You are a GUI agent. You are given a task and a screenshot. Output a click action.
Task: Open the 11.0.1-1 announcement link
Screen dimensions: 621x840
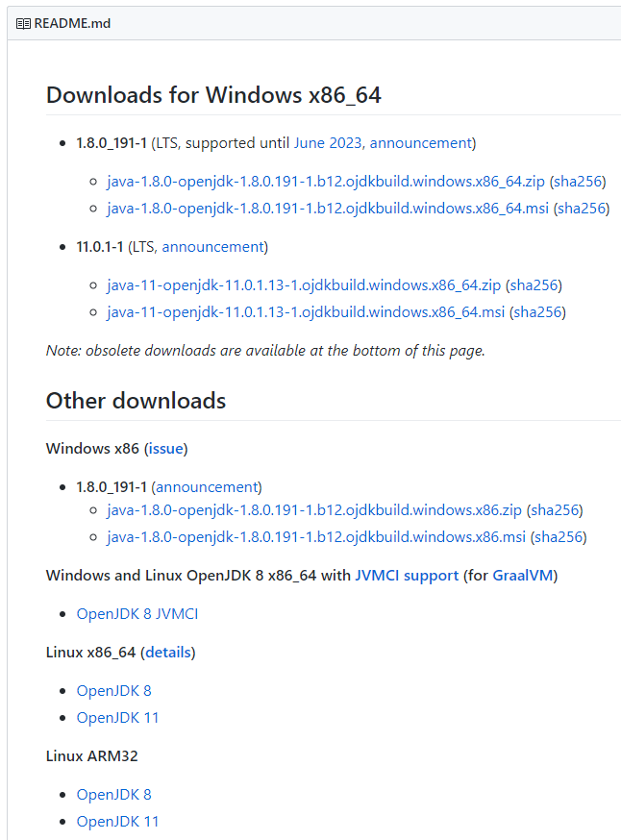click(212, 247)
